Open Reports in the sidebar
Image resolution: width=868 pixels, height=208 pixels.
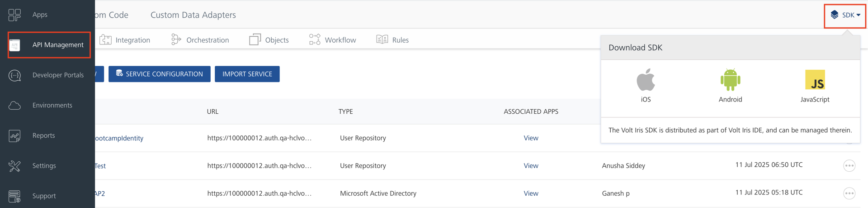tap(43, 135)
